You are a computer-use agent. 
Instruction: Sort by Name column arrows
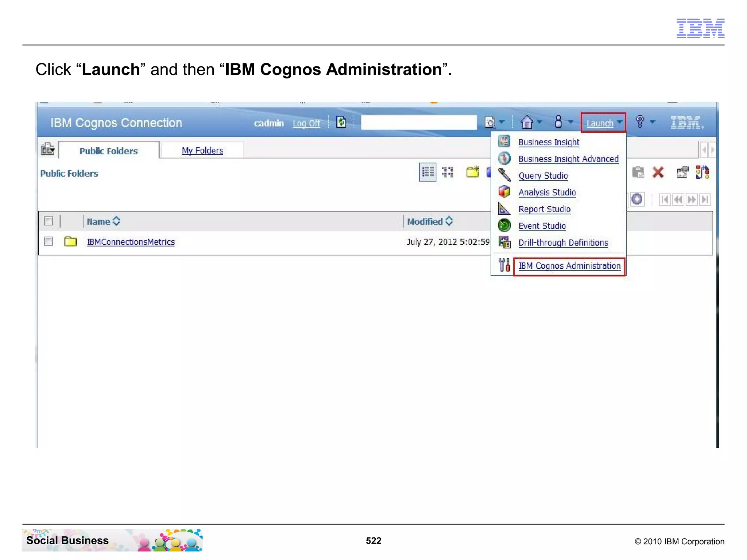click(116, 221)
